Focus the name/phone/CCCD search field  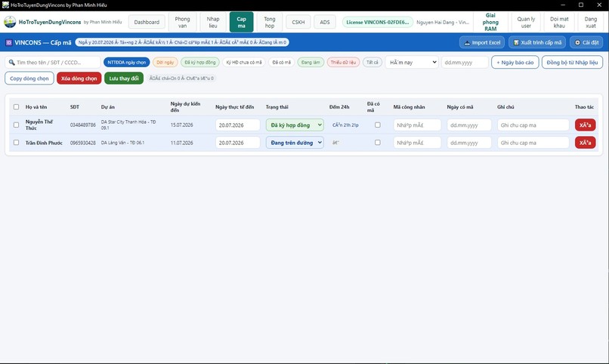coord(53,62)
